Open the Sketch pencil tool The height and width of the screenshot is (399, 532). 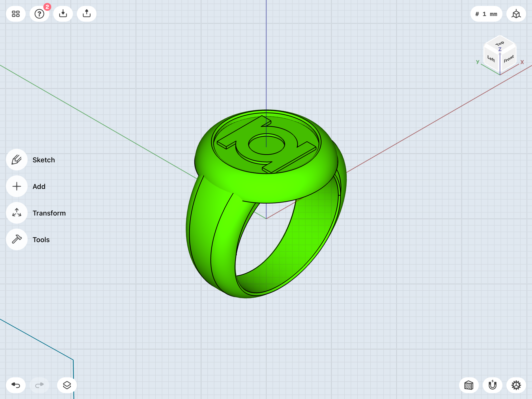click(x=17, y=160)
